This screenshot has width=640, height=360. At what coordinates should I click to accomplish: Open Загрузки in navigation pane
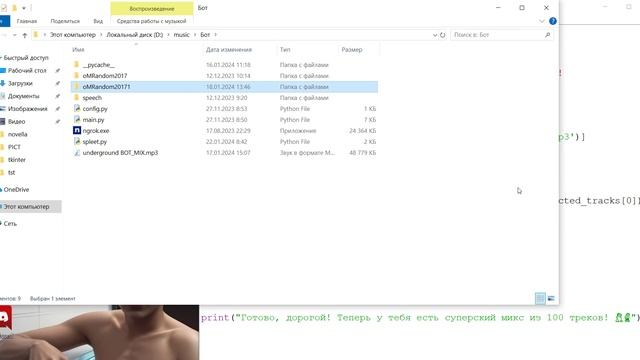[x=20, y=83]
